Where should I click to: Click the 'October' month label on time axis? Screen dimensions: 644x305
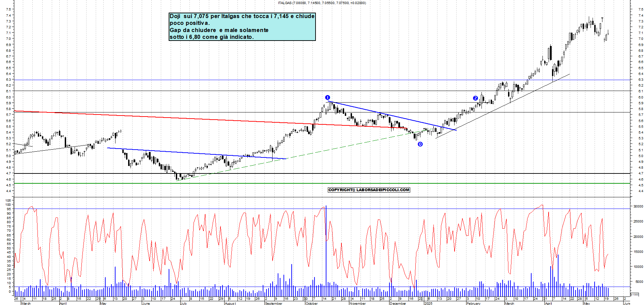click(312, 303)
